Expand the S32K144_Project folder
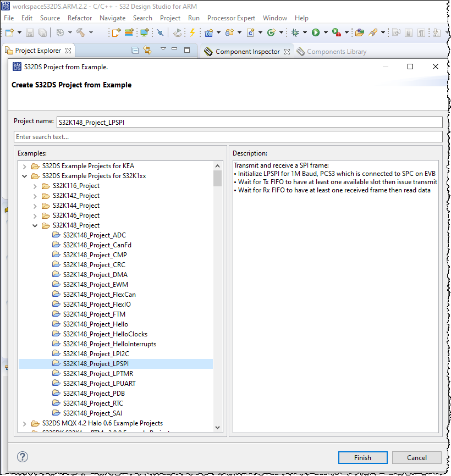Image resolution: width=451 pixels, height=476 pixels. (x=35, y=206)
